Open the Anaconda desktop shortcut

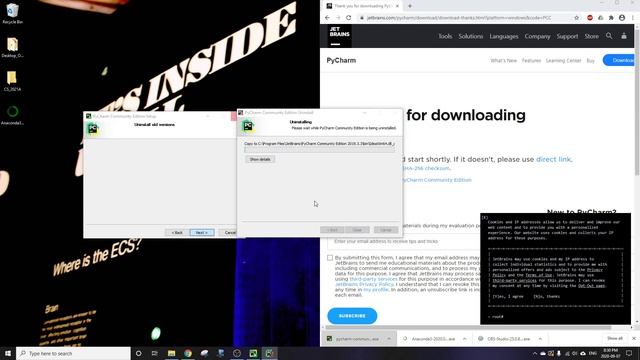click(x=12, y=114)
